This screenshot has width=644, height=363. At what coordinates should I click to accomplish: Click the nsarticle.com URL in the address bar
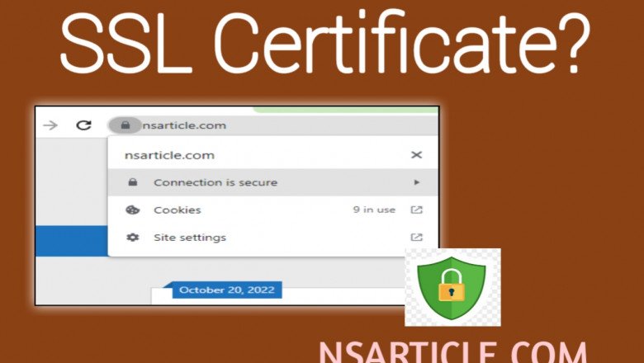(x=184, y=125)
